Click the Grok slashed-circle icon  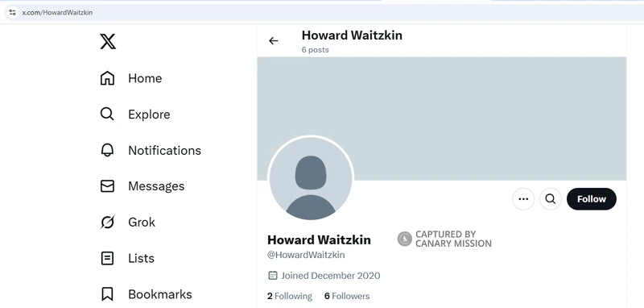[x=107, y=222]
